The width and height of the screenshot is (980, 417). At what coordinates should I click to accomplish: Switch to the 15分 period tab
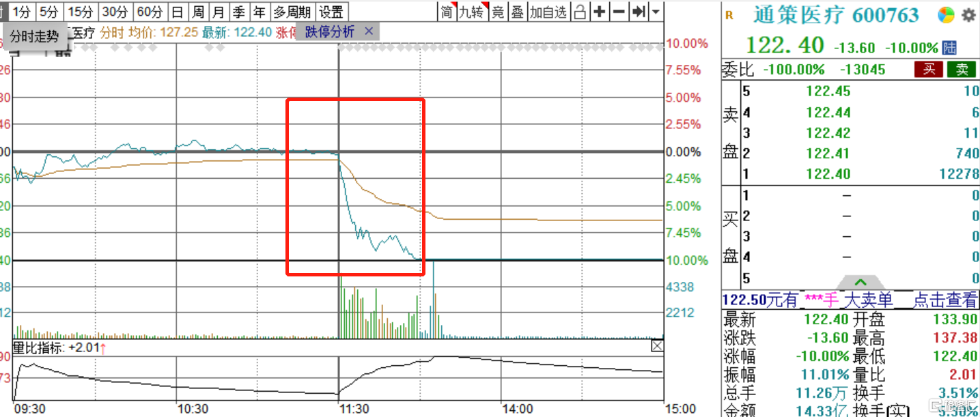tap(81, 12)
